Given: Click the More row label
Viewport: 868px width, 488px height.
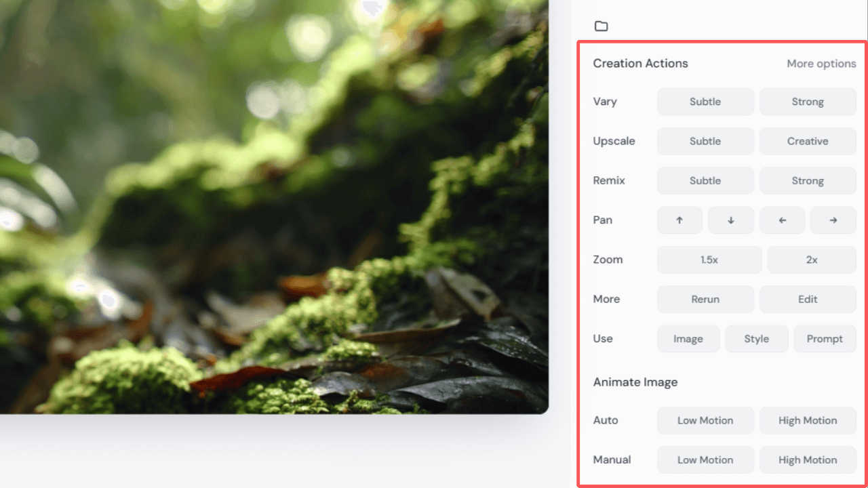Looking at the screenshot, I should (606, 299).
